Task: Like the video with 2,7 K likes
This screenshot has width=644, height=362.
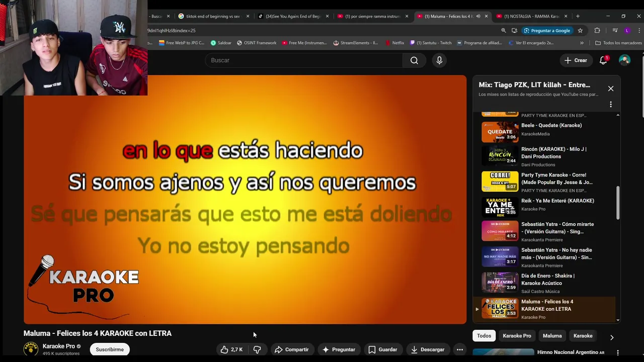Action: coord(231,349)
